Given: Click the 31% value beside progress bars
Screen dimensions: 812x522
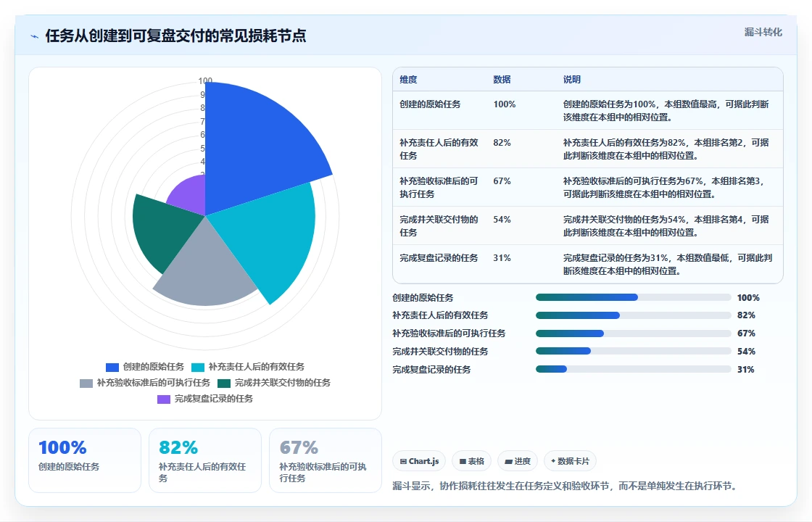Looking at the screenshot, I should tap(746, 369).
